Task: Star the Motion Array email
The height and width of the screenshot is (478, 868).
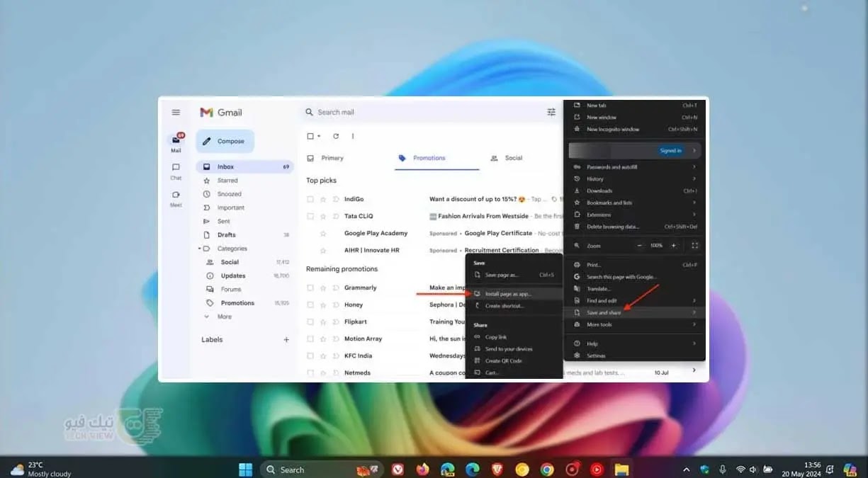Action: click(323, 338)
